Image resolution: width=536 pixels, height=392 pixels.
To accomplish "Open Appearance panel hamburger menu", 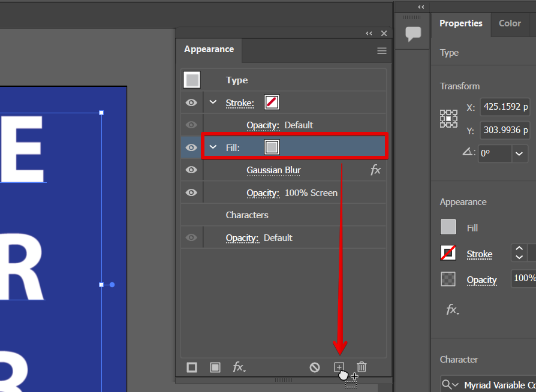I will (382, 51).
